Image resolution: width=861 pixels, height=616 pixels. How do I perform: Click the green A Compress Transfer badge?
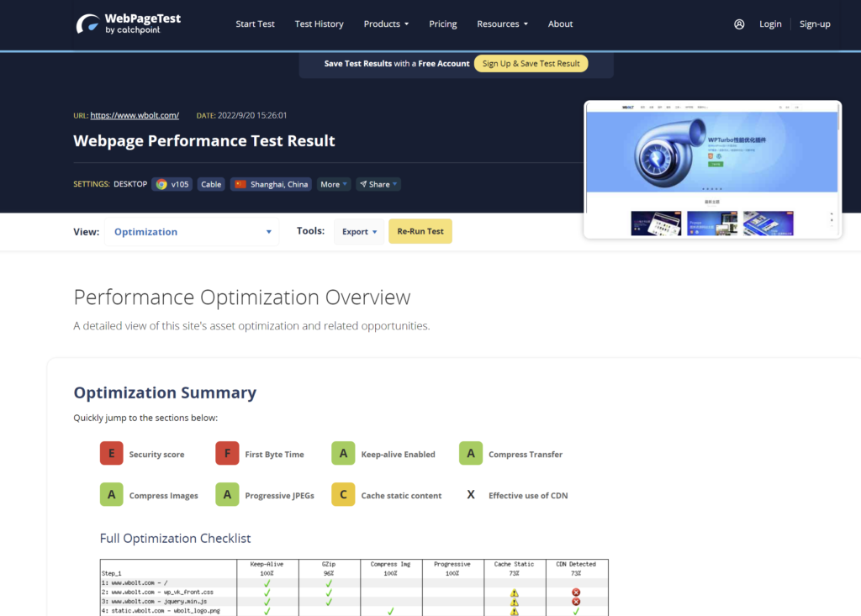471,454
